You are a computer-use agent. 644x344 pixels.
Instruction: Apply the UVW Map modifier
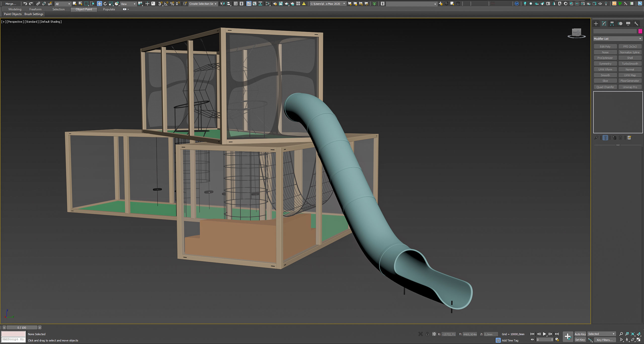point(630,75)
